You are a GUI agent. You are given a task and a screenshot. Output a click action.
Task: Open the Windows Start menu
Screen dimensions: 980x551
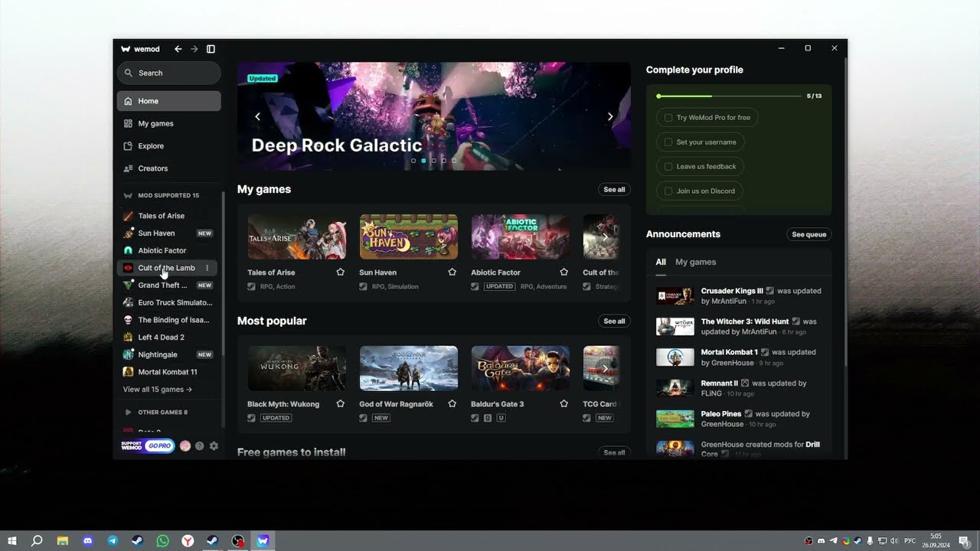pyautogui.click(x=12, y=541)
